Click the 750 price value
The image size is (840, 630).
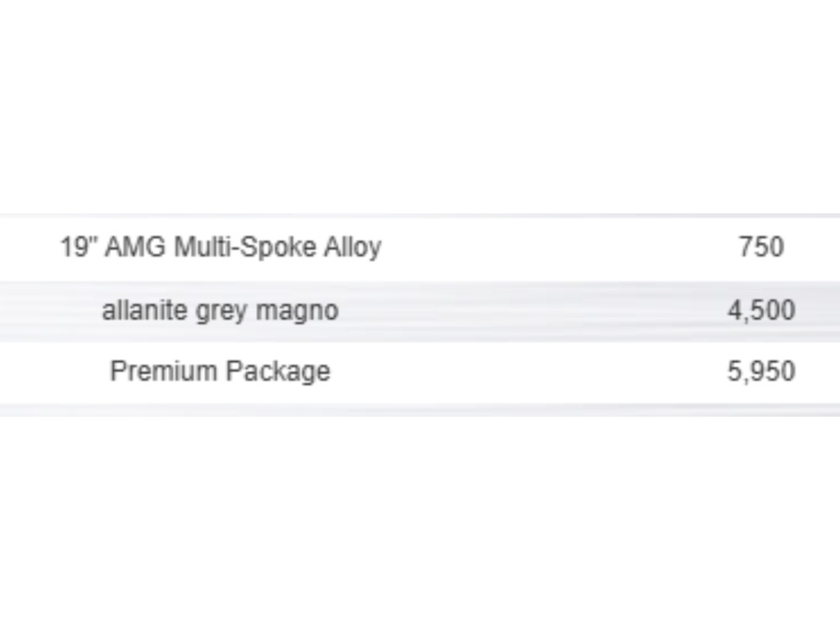pos(760,247)
